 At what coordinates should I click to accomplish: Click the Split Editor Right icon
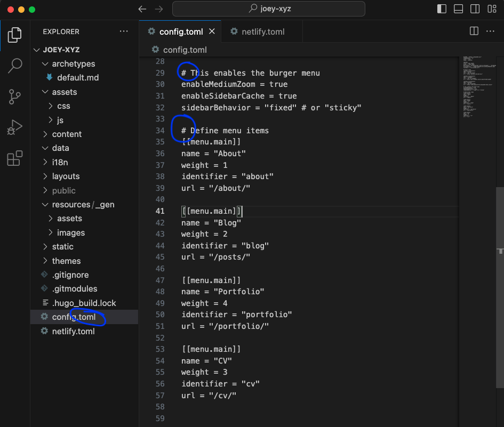coord(474,31)
